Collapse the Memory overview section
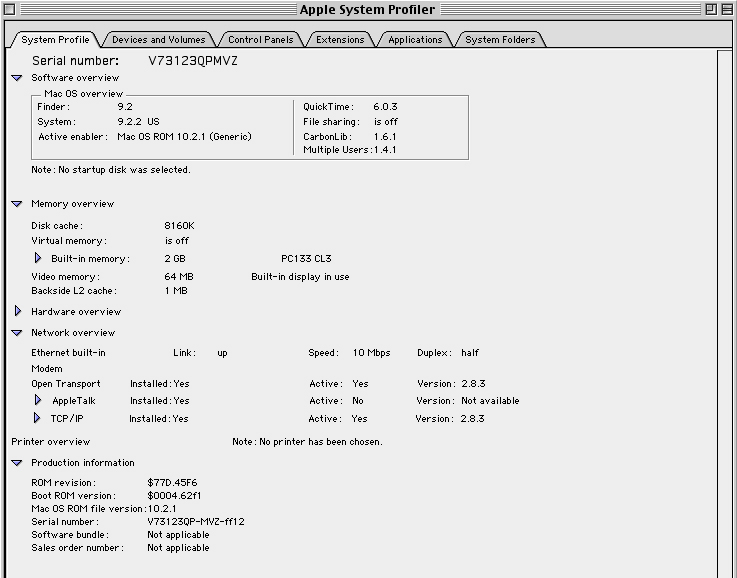737x578 pixels. [x=17, y=204]
